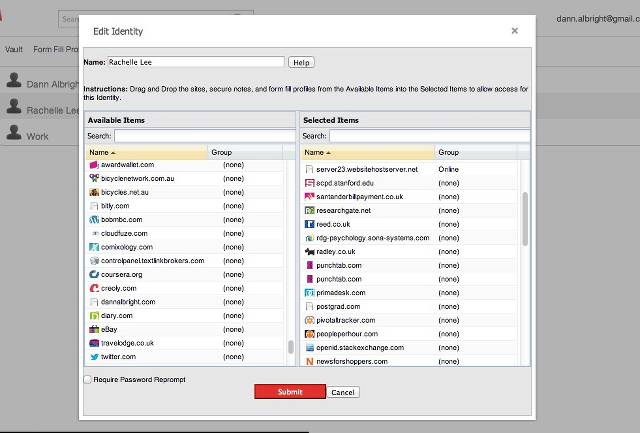Click the diary.com green icon
This screenshot has width=640, height=433.
point(94,315)
